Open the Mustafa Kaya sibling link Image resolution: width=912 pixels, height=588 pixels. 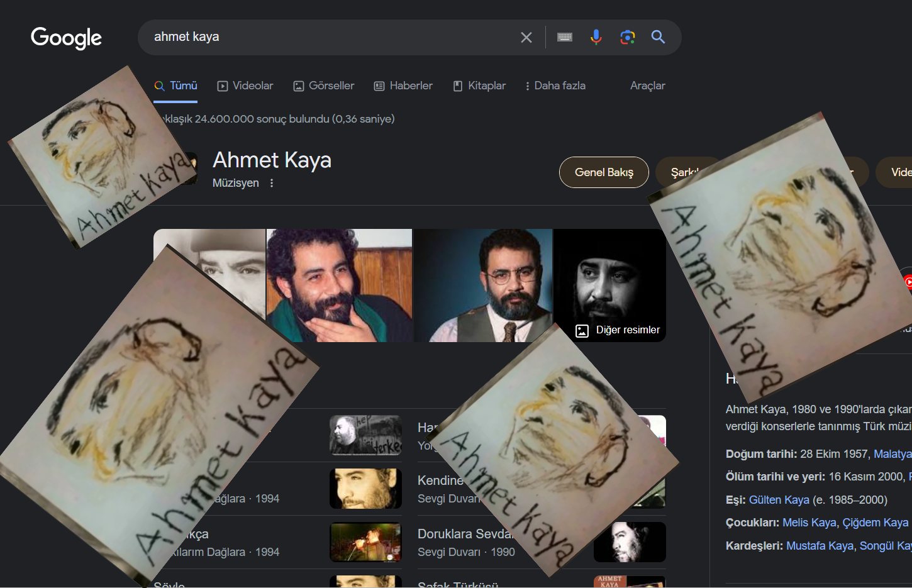[820, 546]
